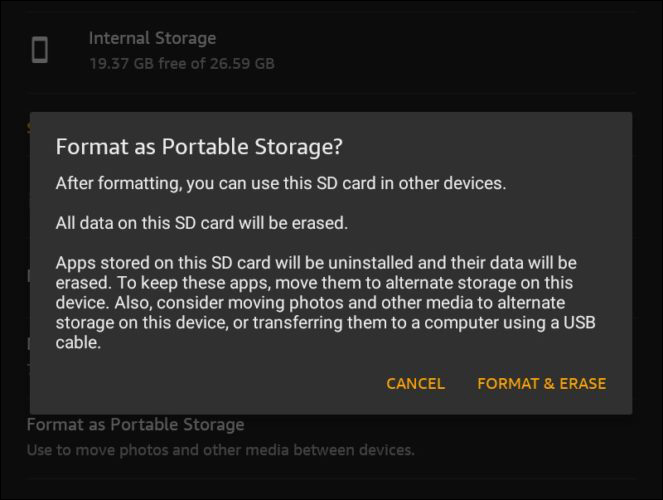Click the dialog title 'Format as Portable Storage?'
Image resolution: width=663 pixels, height=500 pixels.
(199, 147)
